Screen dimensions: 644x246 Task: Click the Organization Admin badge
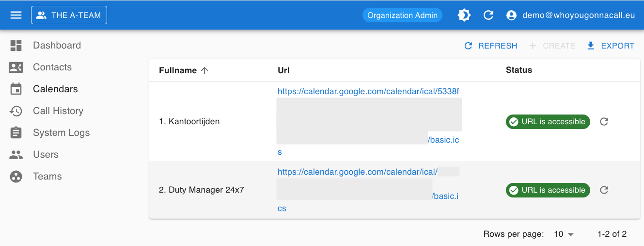[402, 15]
